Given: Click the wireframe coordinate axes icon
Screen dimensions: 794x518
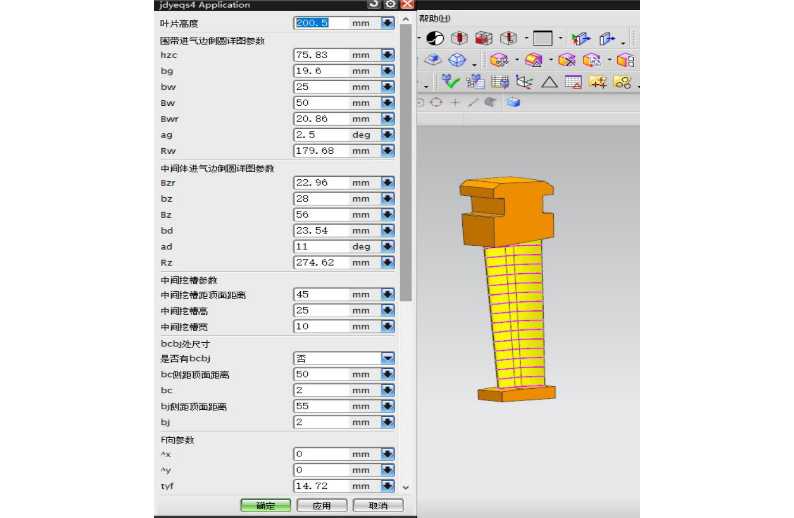Looking at the screenshot, I should (x=524, y=82).
